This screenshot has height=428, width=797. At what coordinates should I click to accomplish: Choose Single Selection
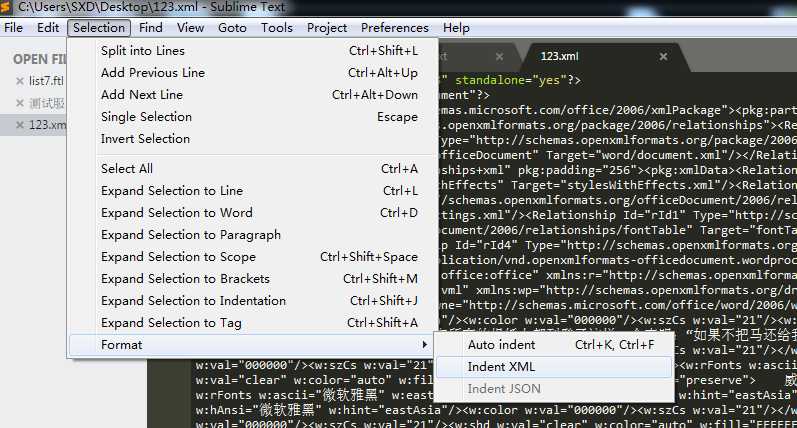click(253, 116)
